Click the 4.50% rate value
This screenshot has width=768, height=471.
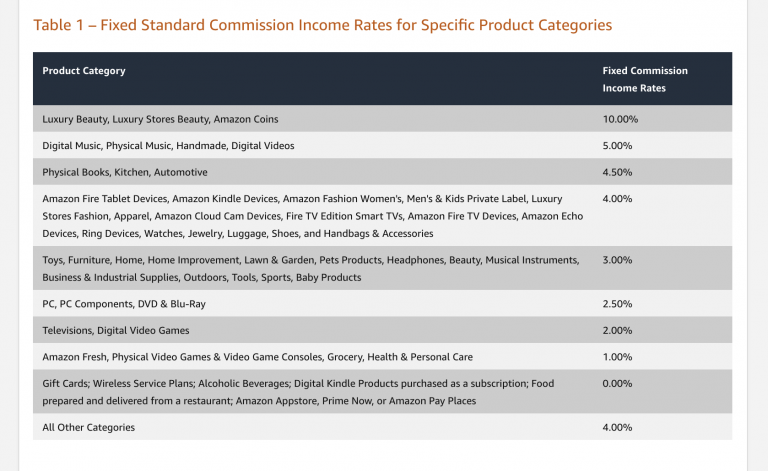pos(617,172)
